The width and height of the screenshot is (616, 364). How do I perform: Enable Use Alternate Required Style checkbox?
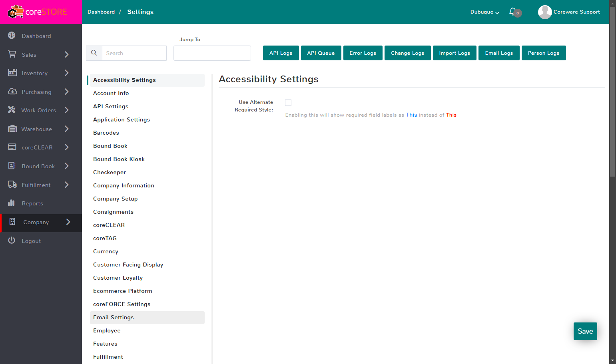click(288, 103)
